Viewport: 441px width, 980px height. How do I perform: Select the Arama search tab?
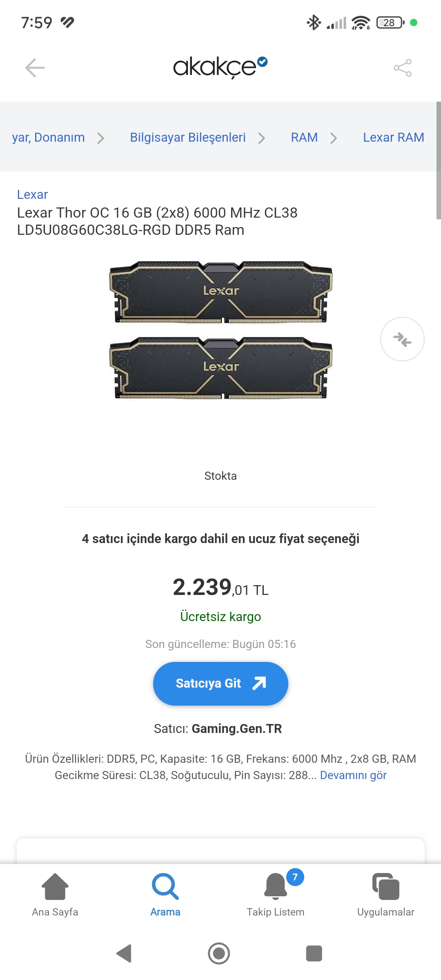[165, 894]
